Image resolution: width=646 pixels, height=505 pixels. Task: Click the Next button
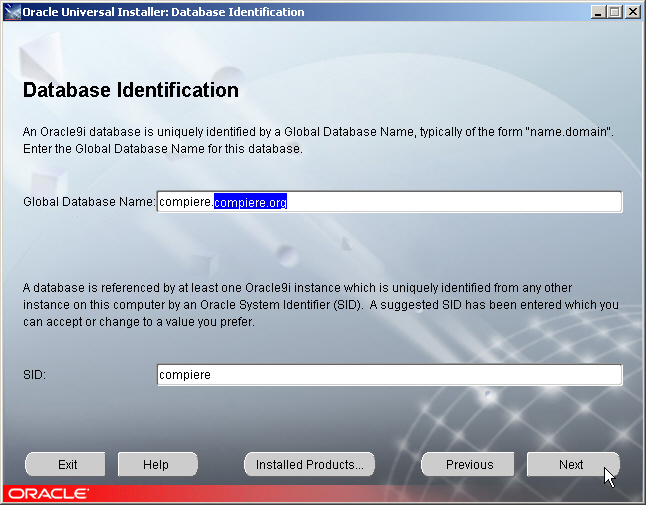[x=573, y=464]
